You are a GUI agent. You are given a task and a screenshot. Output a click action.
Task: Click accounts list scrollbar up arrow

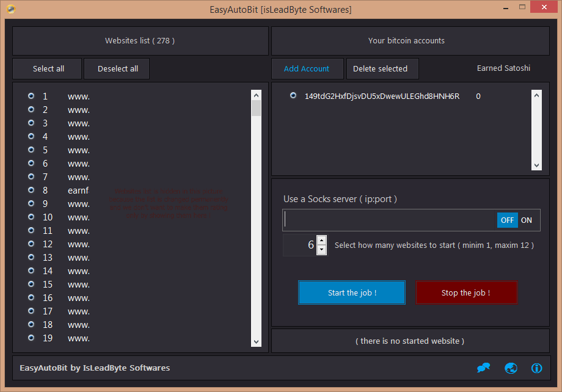tap(536, 95)
